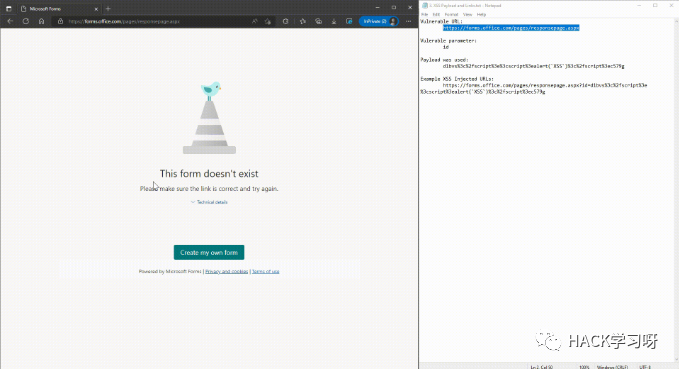Open the Downloads arrow icon
679x370 pixels.
[334, 21]
